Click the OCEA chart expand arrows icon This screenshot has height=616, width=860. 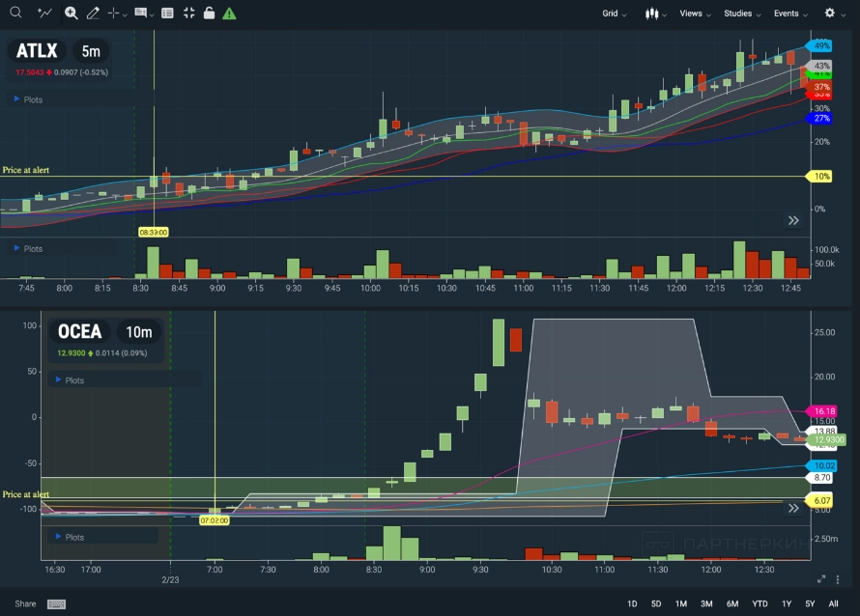tap(821, 579)
